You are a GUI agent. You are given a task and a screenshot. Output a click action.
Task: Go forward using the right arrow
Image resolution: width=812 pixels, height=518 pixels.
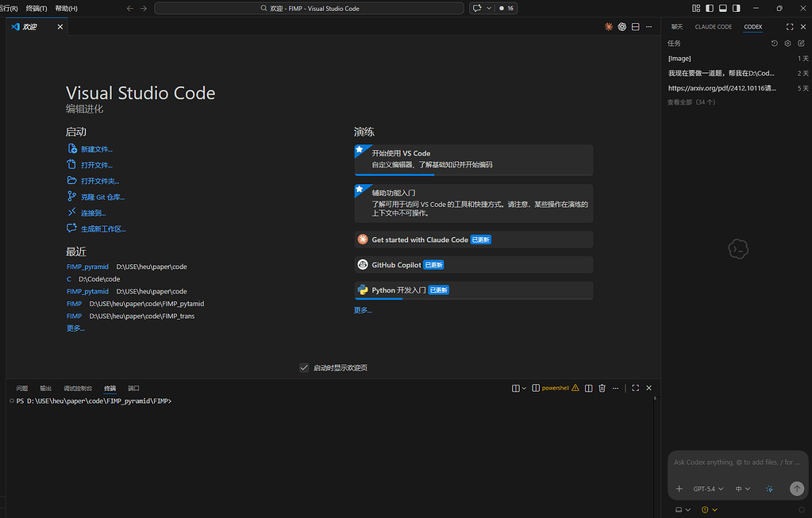coord(144,8)
